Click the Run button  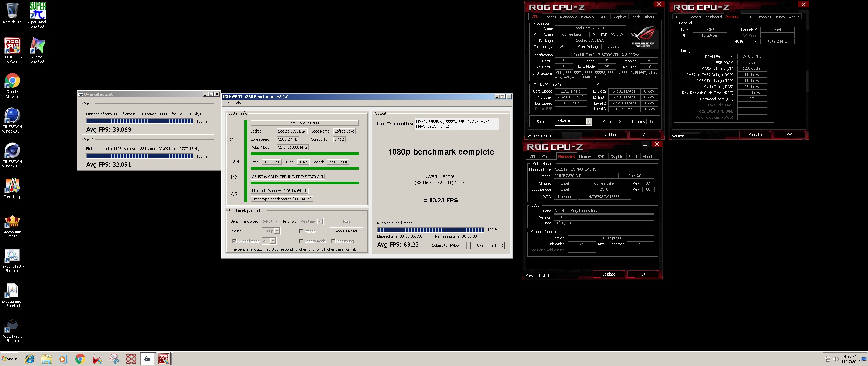tap(346, 221)
